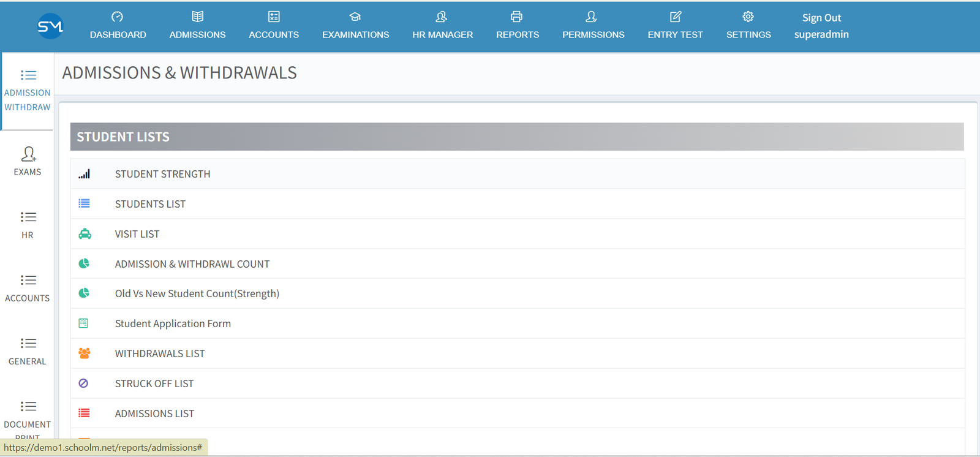This screenshot has height=457, width=980.
Task: Click the Student Strength bar chart icon
Action: point(85,174)
